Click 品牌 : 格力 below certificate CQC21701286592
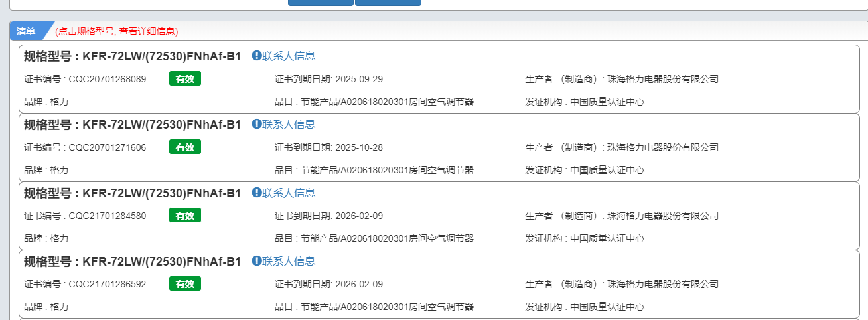This screenshot has height=320, width=868. click(46, 307)
